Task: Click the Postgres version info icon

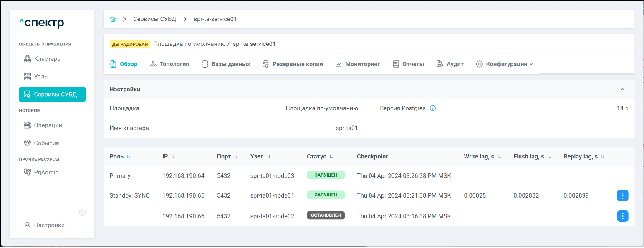Action: click(433, 108)
